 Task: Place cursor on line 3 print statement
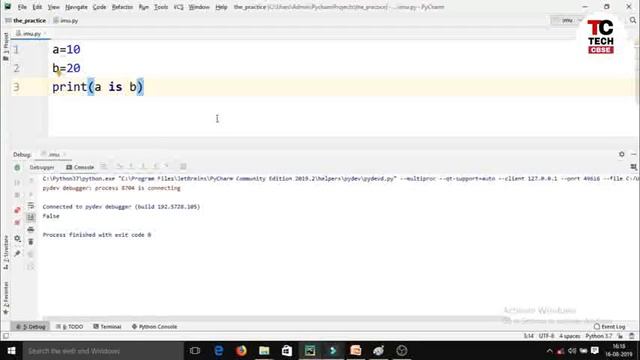[x=98, y=87]
